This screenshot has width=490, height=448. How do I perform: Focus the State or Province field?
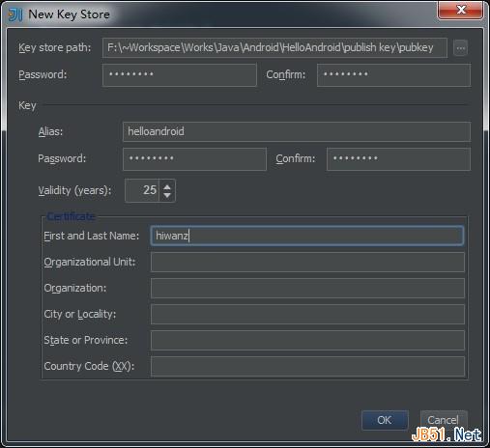tap(307, 340)
